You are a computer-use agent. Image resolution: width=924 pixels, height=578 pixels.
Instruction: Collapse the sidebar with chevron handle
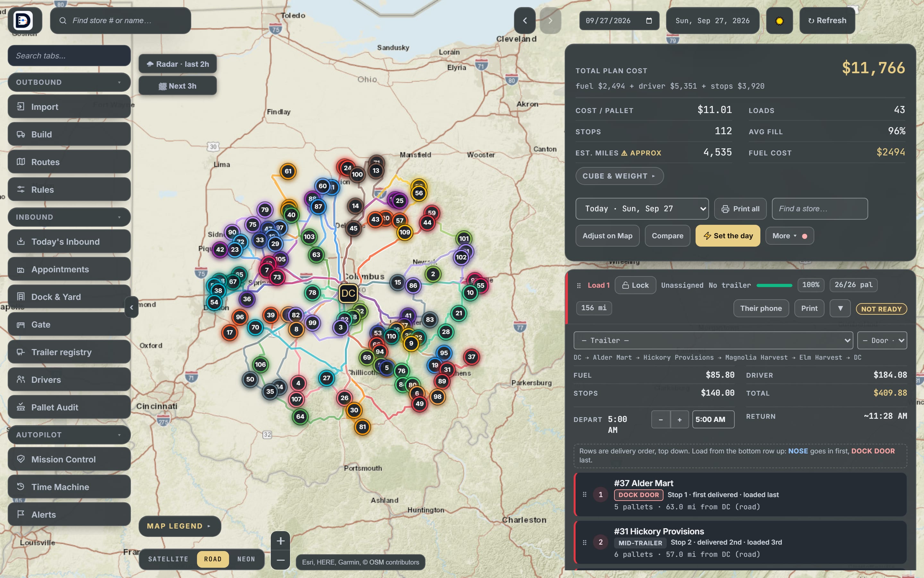(131, 307)
